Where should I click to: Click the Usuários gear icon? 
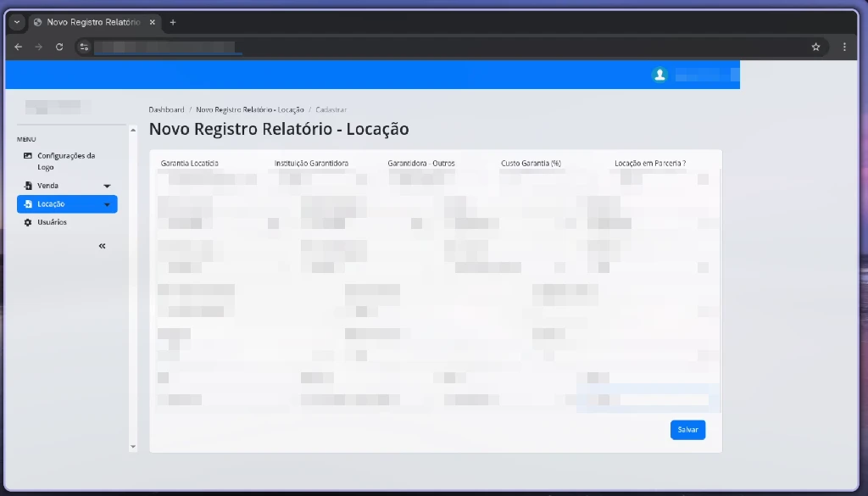(28, 222)
